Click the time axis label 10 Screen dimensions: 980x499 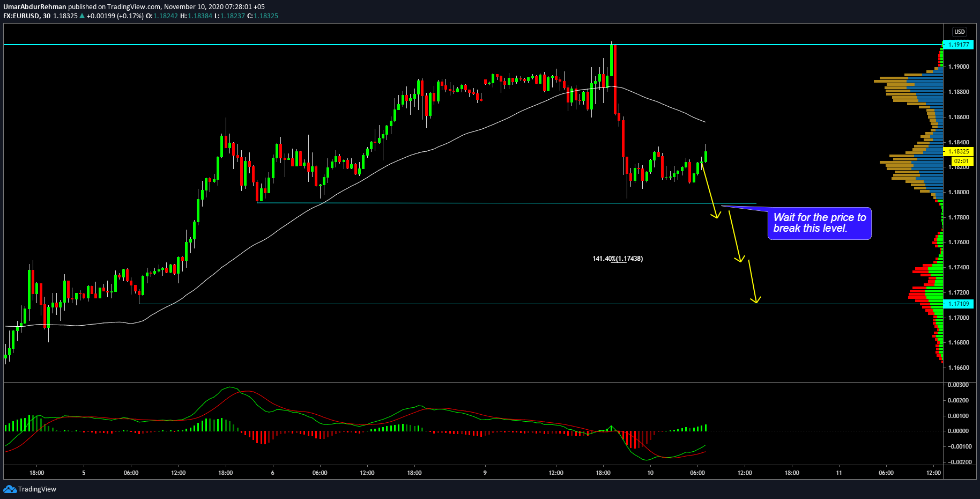tap(650, 473)
